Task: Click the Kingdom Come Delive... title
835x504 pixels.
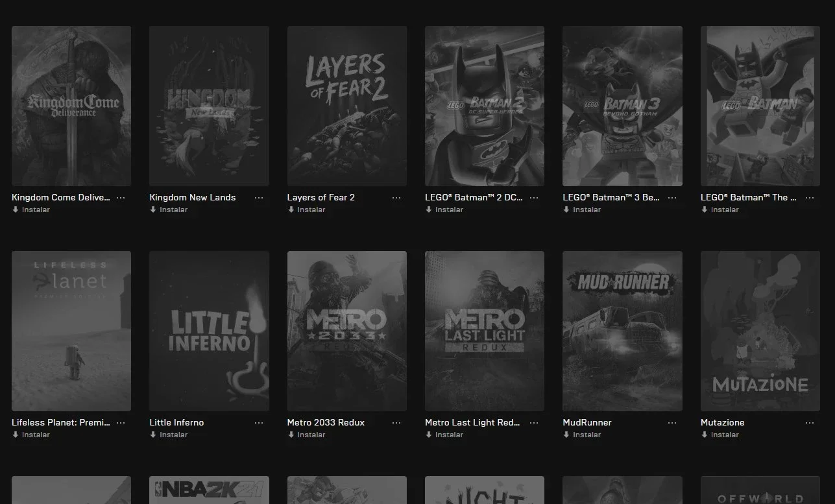Action: pyautogui.click(x=61, y=197)
